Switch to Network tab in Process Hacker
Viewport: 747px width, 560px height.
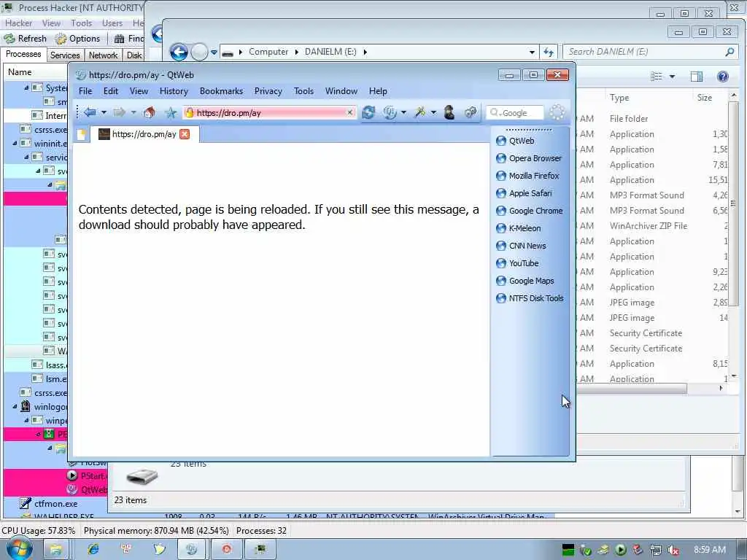(103, 55)
